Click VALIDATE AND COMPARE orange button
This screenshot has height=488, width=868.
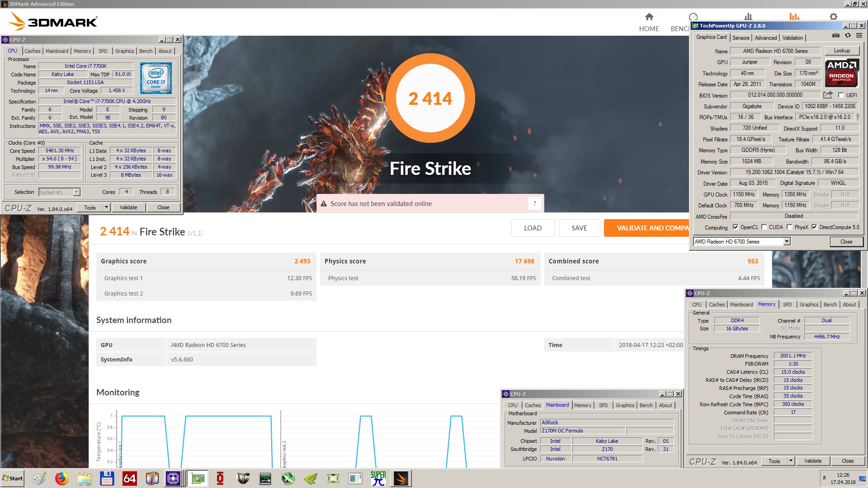click(646, 228)
